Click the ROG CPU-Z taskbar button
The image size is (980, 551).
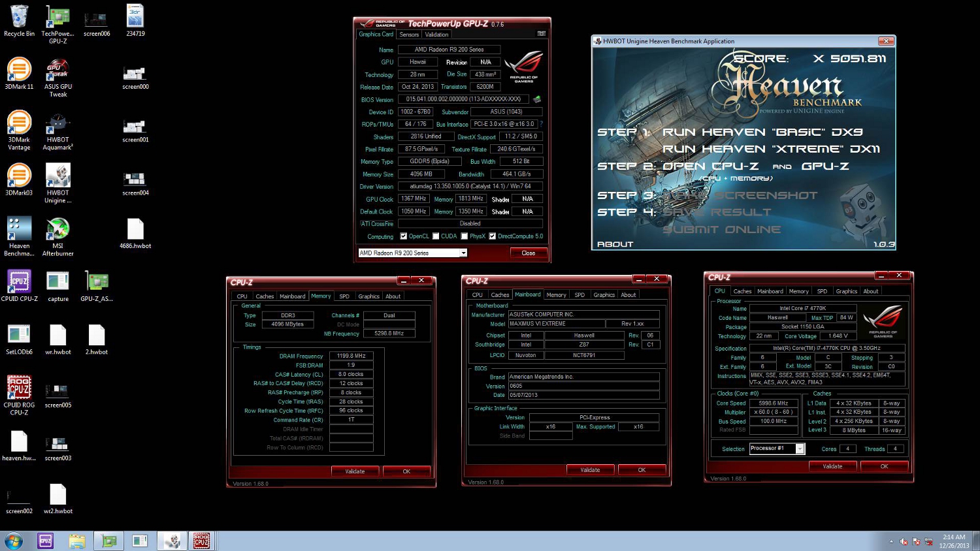[x=201, y=541]
